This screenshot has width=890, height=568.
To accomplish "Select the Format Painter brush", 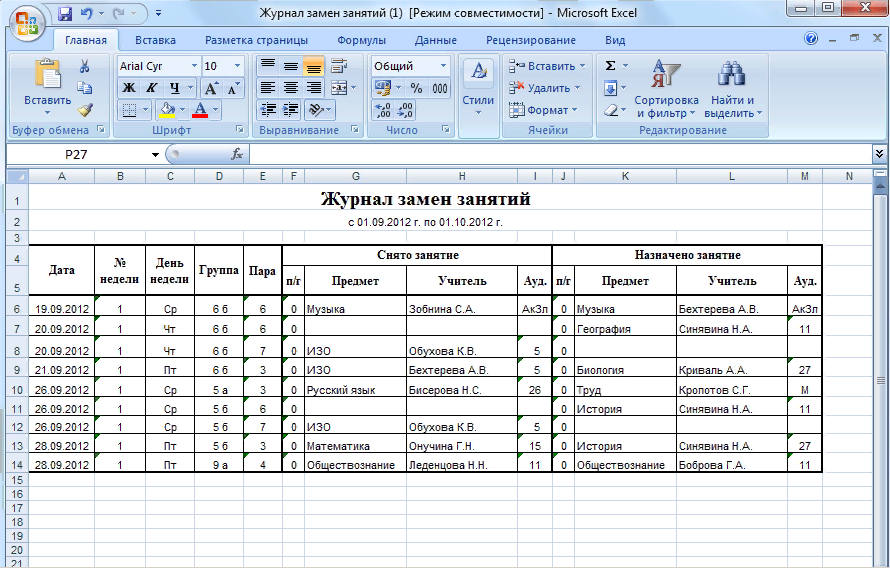I will 85,110.
